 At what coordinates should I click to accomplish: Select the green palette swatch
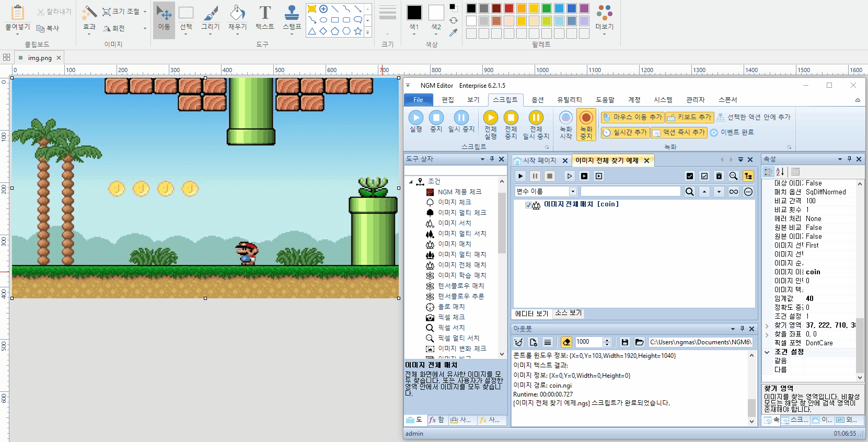547,8
